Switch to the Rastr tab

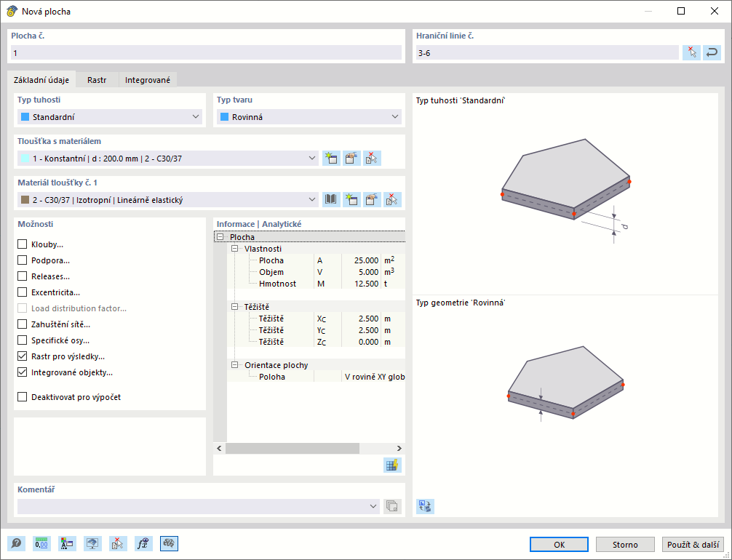[97, 80]
